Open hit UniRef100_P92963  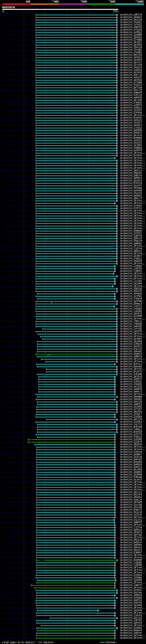[x=131, y=22]
